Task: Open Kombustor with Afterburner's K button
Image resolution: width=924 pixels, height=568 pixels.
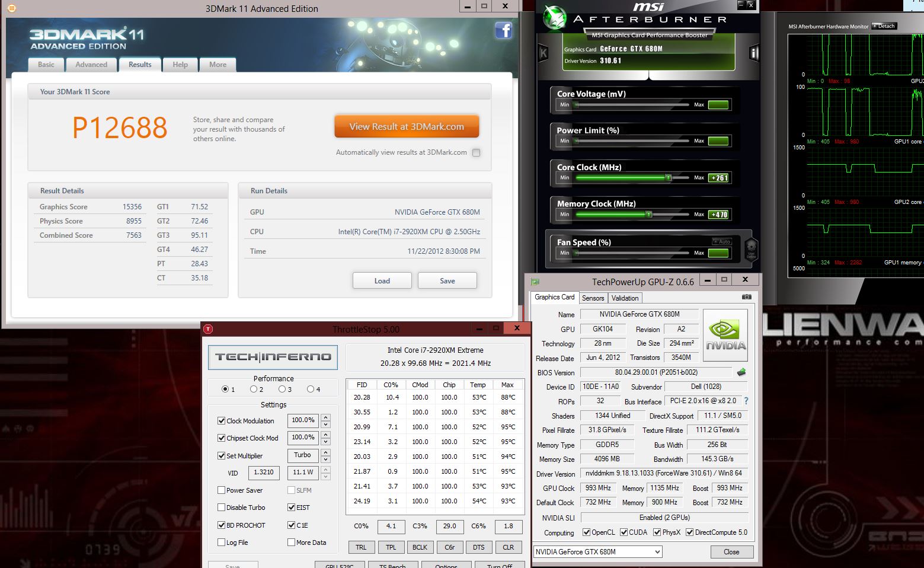Action: pyautogui.click(x=543, y=53)
